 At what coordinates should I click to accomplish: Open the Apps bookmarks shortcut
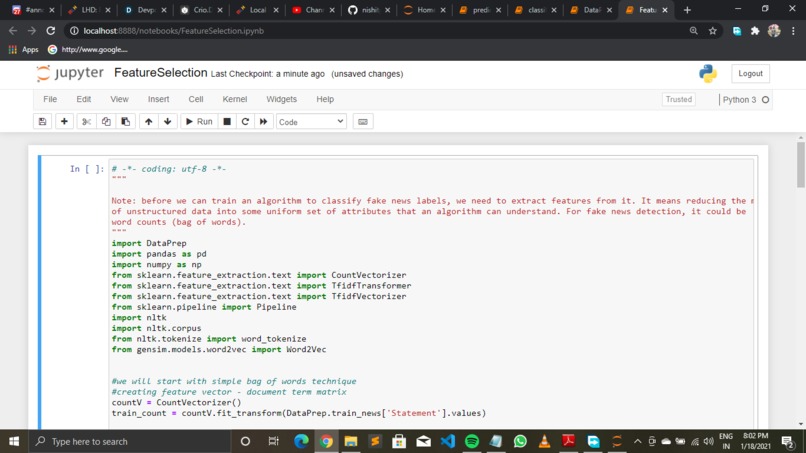pos(24,50)
